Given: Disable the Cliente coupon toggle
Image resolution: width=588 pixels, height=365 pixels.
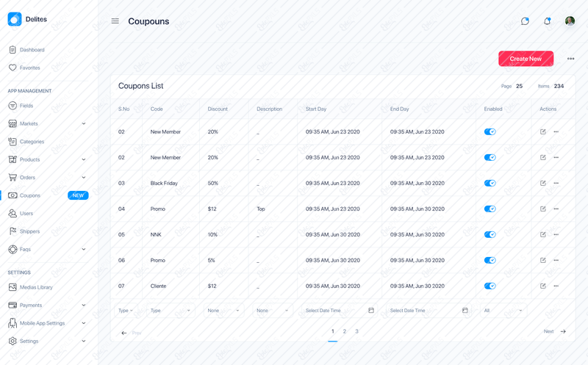Looking at the screenshot, I should coord(490,286).
